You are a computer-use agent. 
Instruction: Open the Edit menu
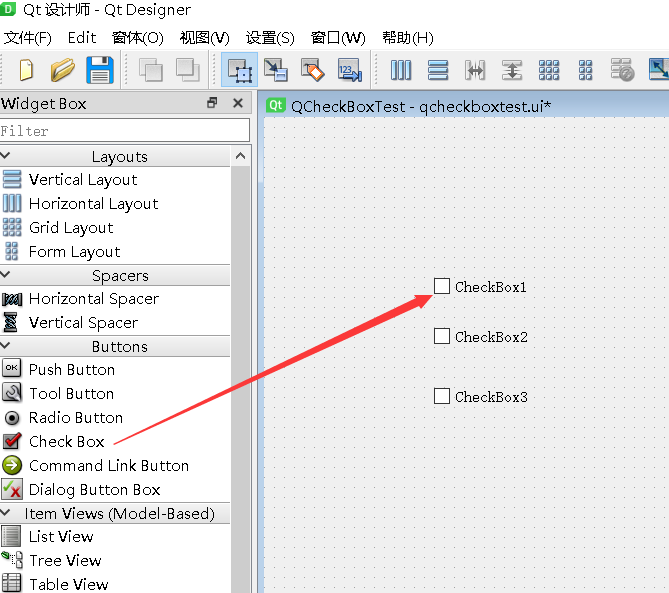pos(82,38)
